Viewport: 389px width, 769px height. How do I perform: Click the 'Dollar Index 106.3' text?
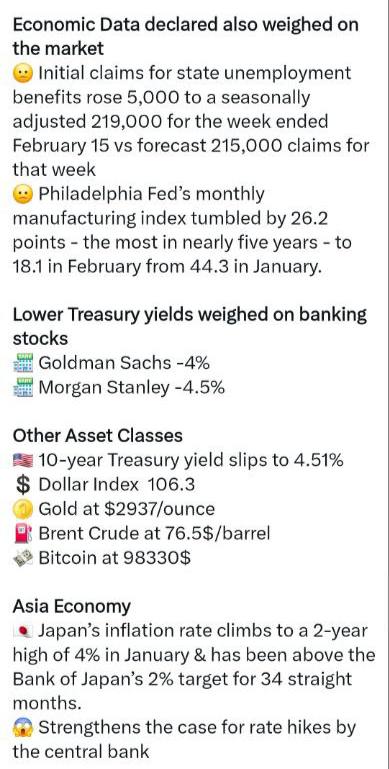pyautogui.click(x=117, y=485)
